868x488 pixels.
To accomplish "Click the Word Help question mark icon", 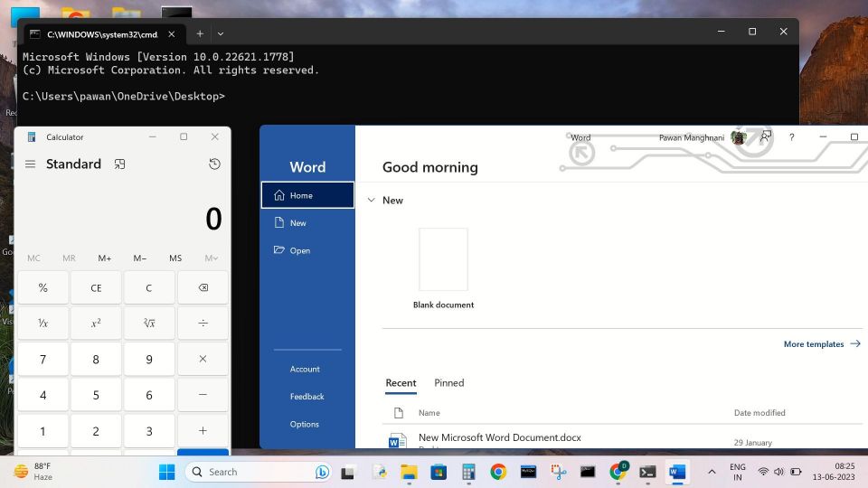I will pyautogui.click(x=792, y=137).
